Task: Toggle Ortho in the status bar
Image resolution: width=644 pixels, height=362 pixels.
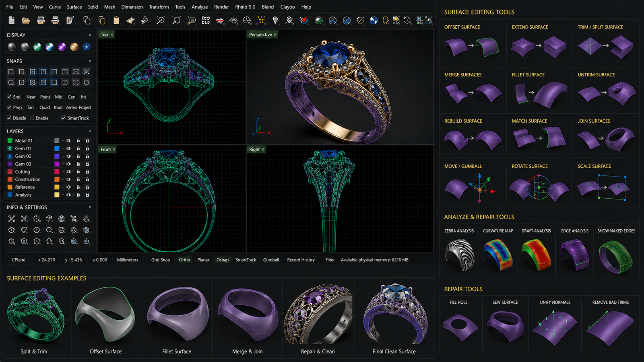Action: click(x=184, y=260)
